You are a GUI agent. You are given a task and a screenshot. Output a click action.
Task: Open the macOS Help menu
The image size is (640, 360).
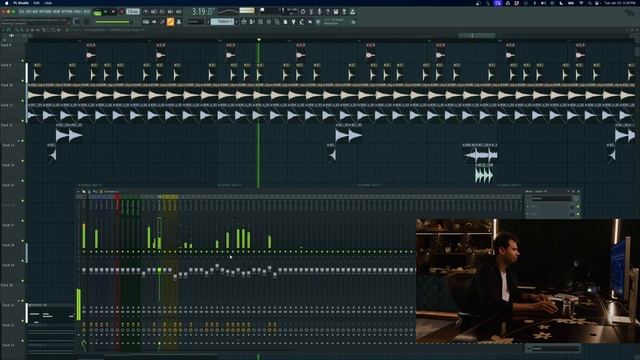click(48, 3)
